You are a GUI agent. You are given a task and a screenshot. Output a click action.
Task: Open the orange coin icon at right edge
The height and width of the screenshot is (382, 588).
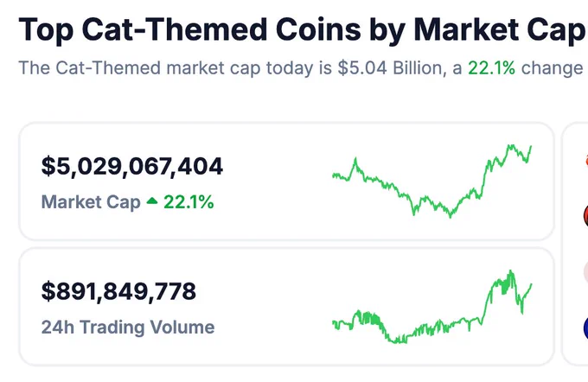click(x=586, y=160)
